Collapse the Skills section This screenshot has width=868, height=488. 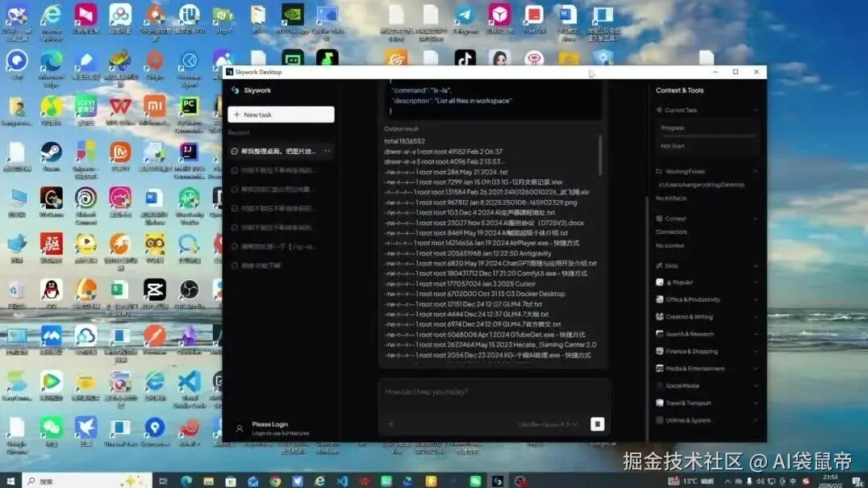click(x=756, y=265)
